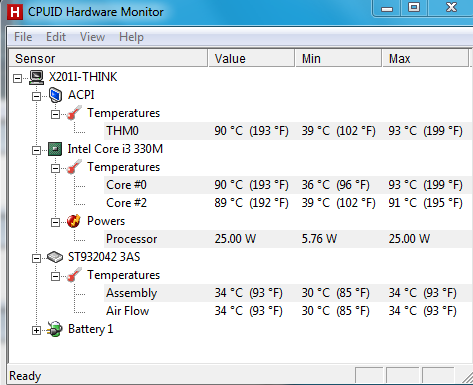This screenshot has width=473, height=385.
Task: Click Core #0 min value 36 °C
Action: (x=335, y=185)
